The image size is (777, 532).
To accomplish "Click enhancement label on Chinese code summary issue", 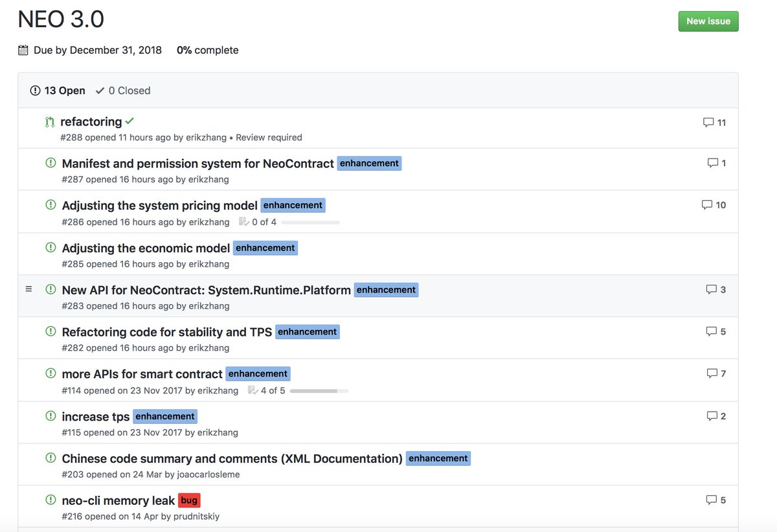I will [438, 459].
